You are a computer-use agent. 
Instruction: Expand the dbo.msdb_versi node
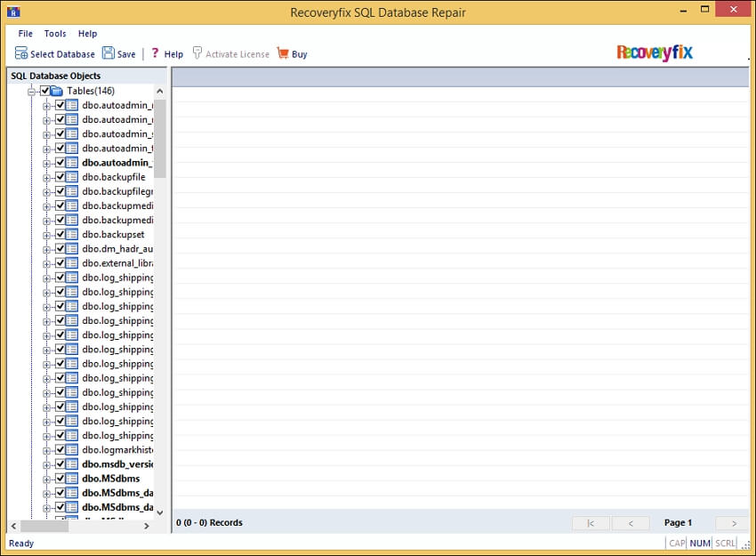click(x=47, y=465)
